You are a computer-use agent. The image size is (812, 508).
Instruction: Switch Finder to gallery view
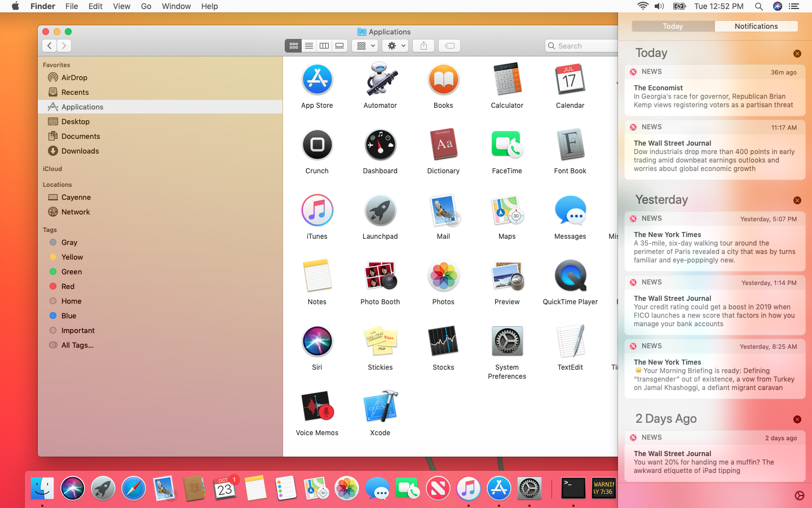pos(339,46)
